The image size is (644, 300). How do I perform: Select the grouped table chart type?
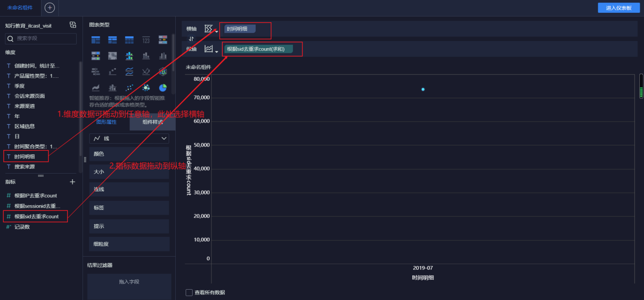(96, 40)
